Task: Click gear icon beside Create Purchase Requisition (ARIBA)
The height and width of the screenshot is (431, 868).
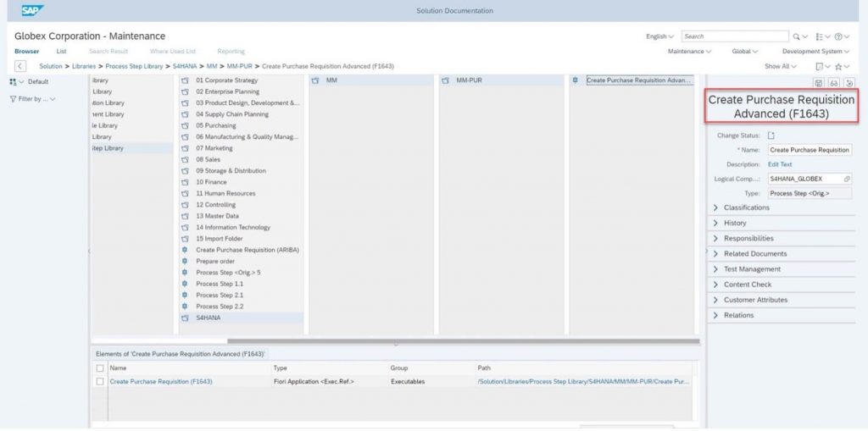Action: click(185, 250)
